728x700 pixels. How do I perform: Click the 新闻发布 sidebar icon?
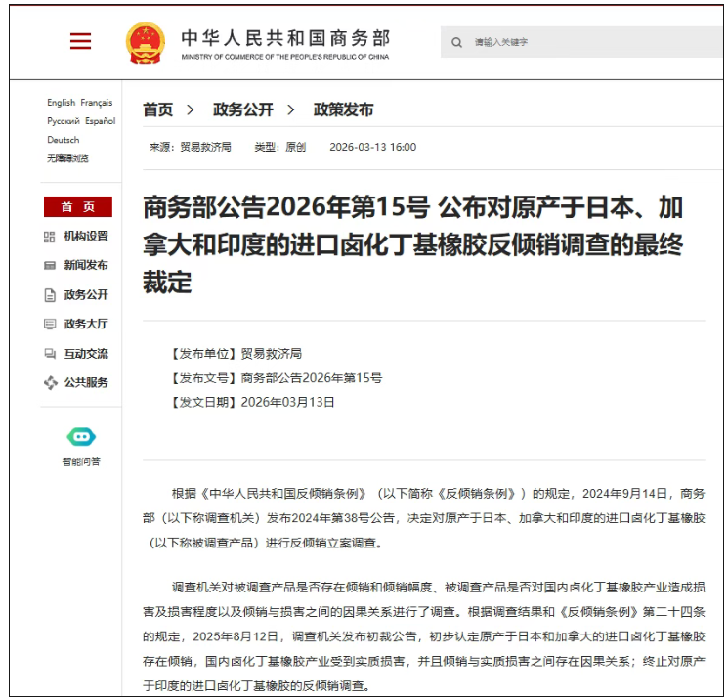pos(50,266)
